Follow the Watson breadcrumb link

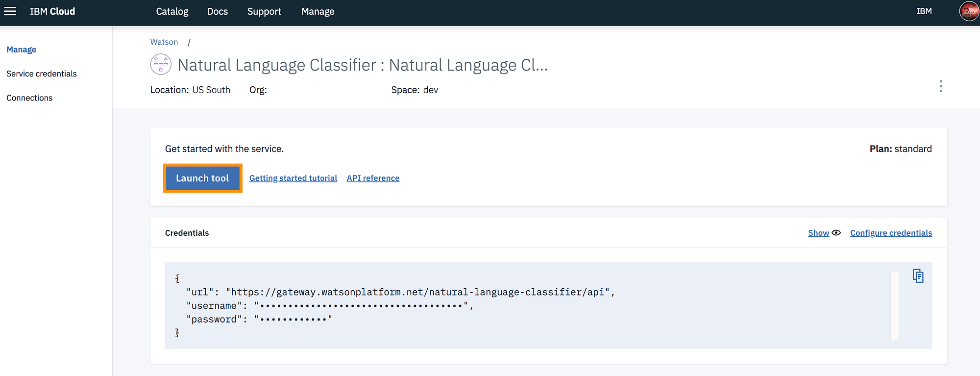click(164, 42)
